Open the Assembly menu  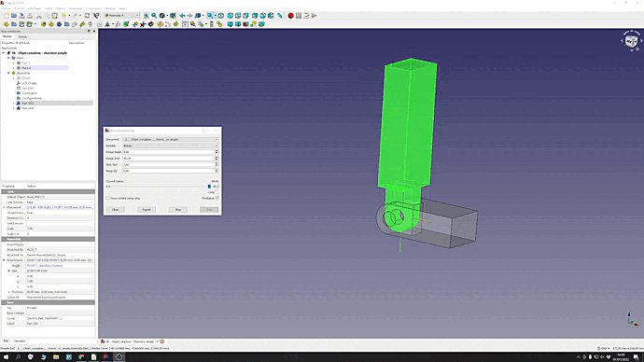pyautogui.click(x=76, y=8)
